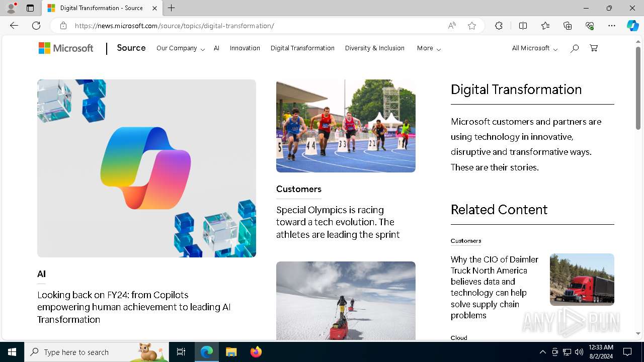Open the volume control
Viewport: 644px width, 362px height.
(x=579, y=352)
